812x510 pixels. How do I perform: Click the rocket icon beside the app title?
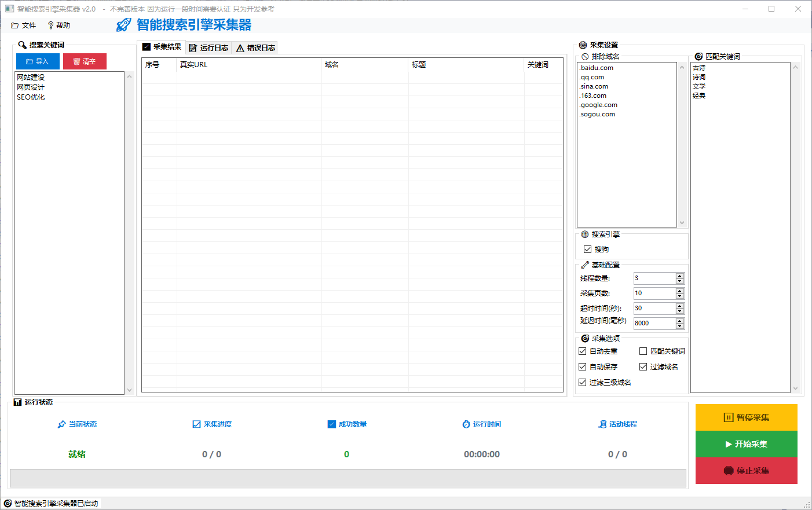click(x=122, y=24)
